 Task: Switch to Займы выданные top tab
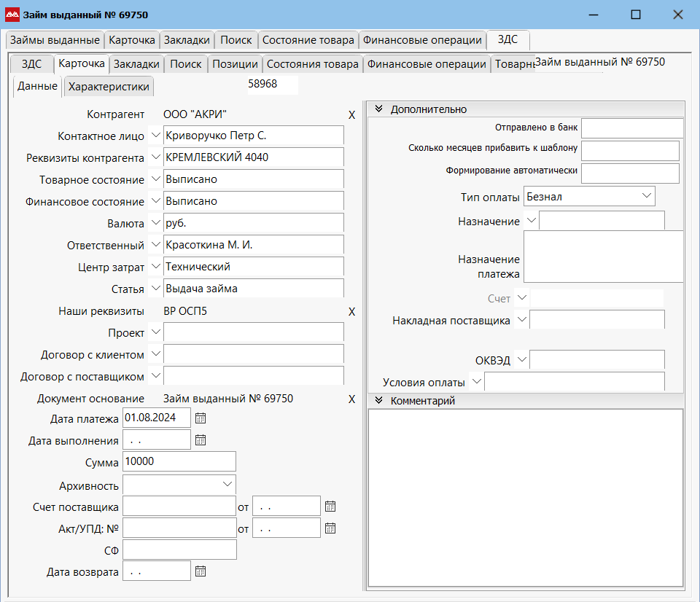55,40
